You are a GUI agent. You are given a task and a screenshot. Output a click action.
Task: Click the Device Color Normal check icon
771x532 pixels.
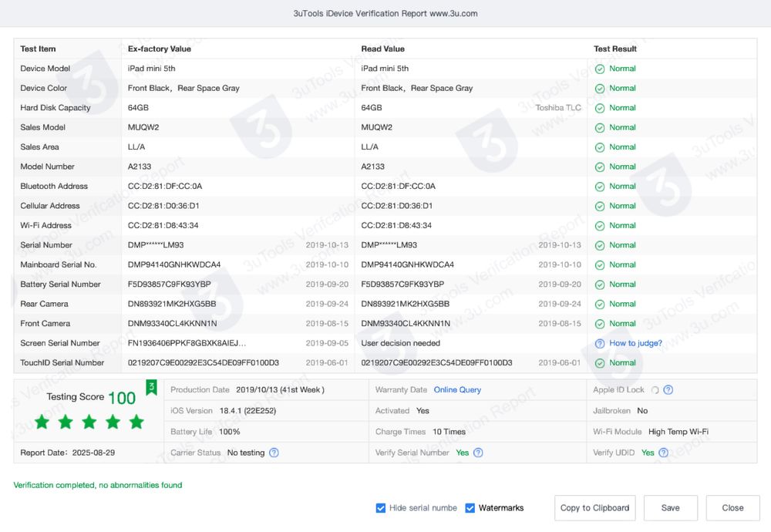[599, 89]
